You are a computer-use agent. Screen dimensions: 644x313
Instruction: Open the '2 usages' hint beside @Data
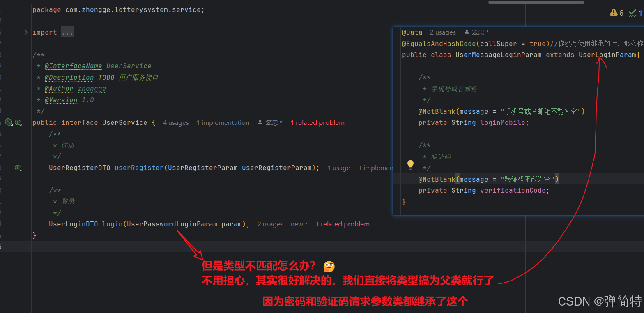[x=443, y=32]
